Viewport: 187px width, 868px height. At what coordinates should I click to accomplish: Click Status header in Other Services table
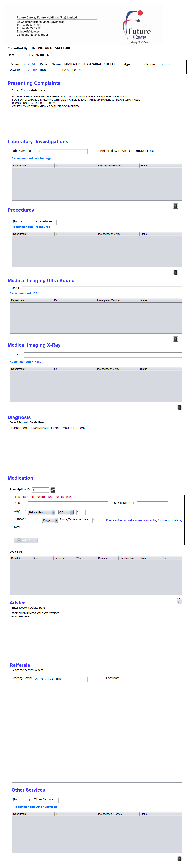pyautogui.click(x=160, y=814)
